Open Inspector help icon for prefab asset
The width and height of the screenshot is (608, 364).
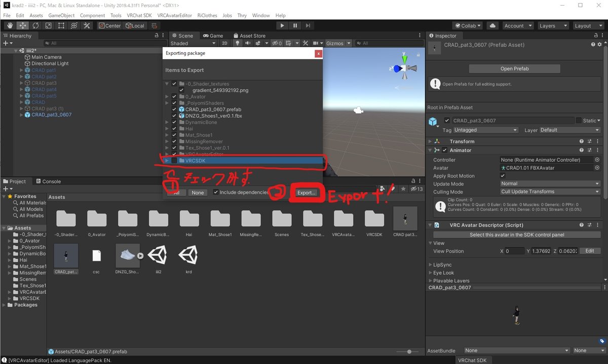593,45
